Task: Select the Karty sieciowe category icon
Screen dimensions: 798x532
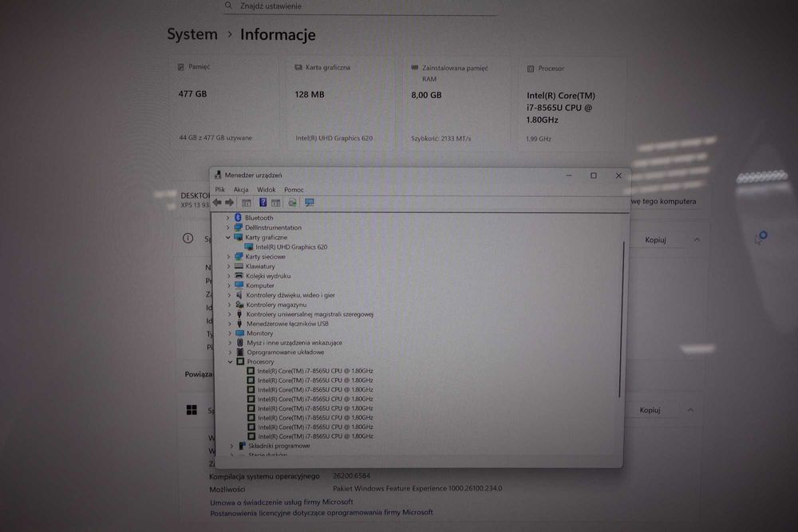Action: pos(239,256)
